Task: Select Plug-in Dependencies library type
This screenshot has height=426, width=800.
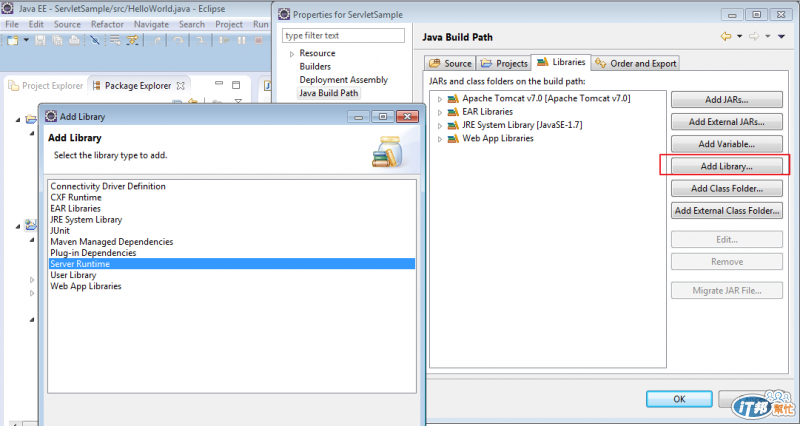Action: (x=232, y=253)
